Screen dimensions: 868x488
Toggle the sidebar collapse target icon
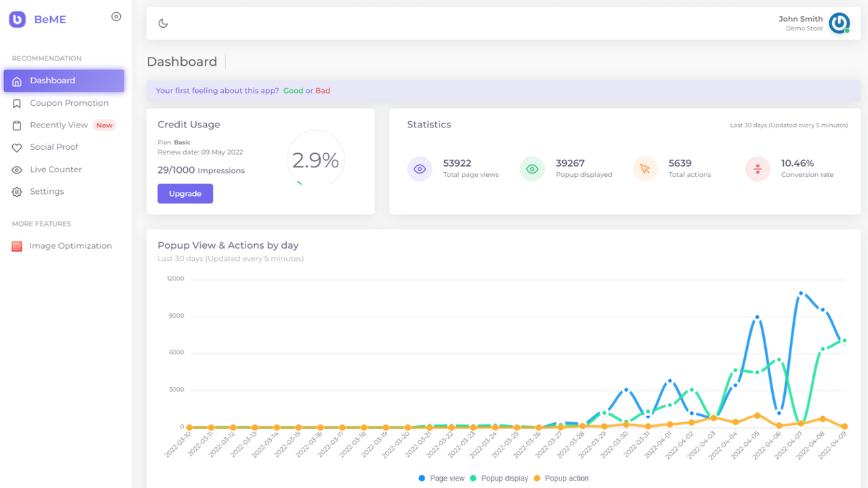116,17
